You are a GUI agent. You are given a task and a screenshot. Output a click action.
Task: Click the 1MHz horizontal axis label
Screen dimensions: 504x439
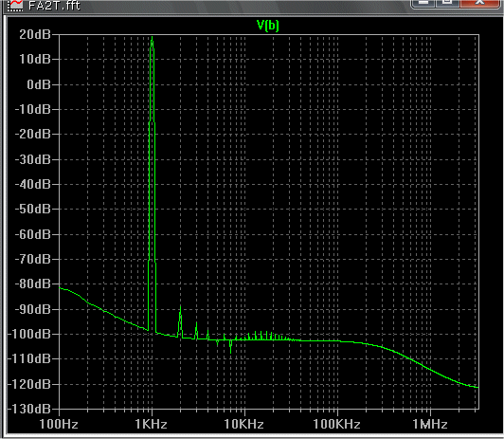point(430,424)
